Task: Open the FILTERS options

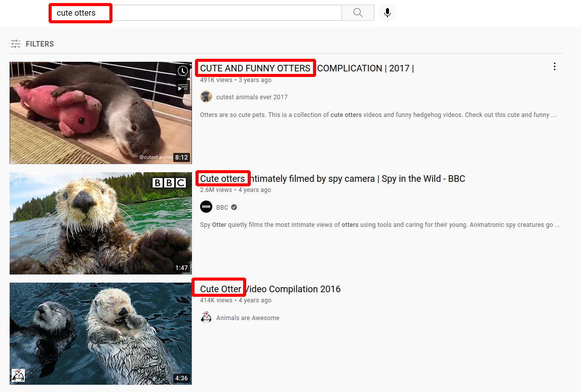Action: (x=32, y=44)
